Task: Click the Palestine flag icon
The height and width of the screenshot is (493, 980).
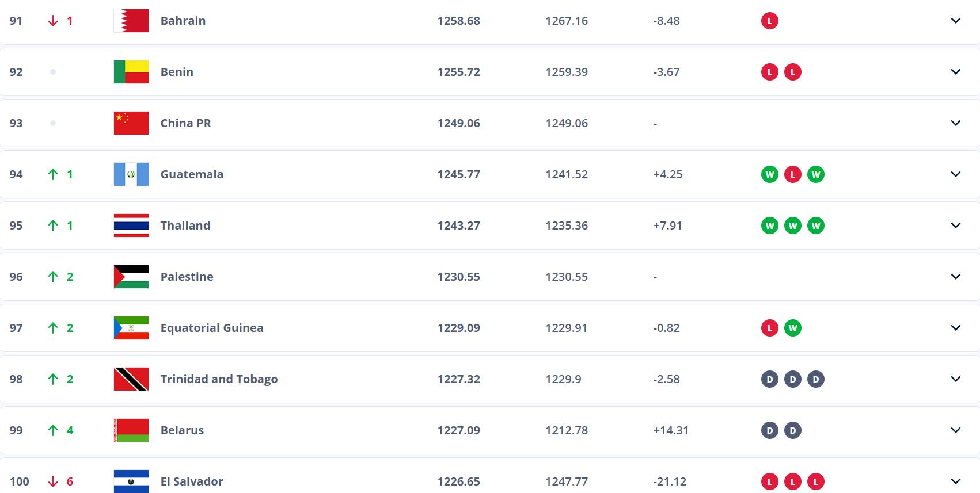Action: coord(131,277)
